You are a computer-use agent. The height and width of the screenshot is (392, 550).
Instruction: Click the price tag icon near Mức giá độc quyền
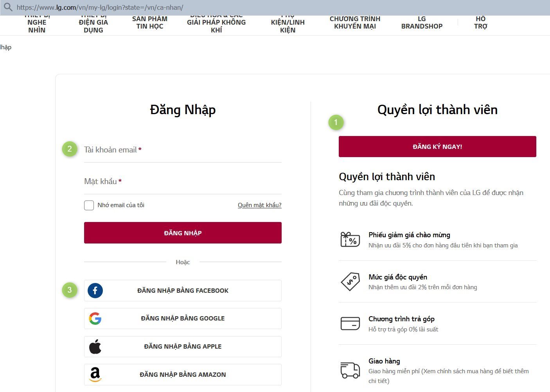(350, 281)
